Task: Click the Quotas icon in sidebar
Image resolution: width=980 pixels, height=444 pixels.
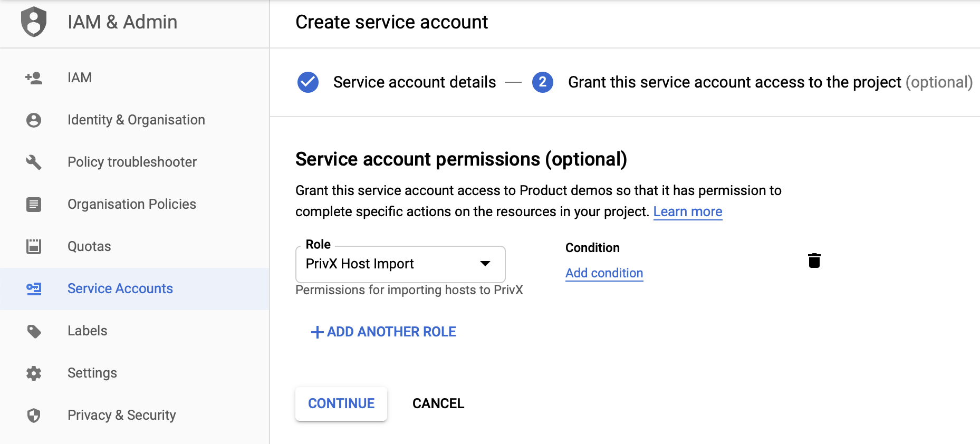Action: pyautogui.click(x=34, y=246)
